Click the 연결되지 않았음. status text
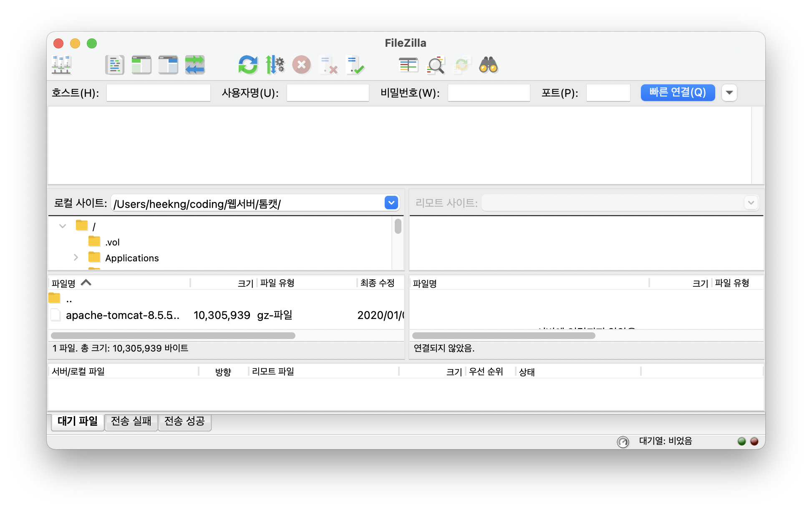This screenshot has height=511, width=812. (x=444, y=348)
